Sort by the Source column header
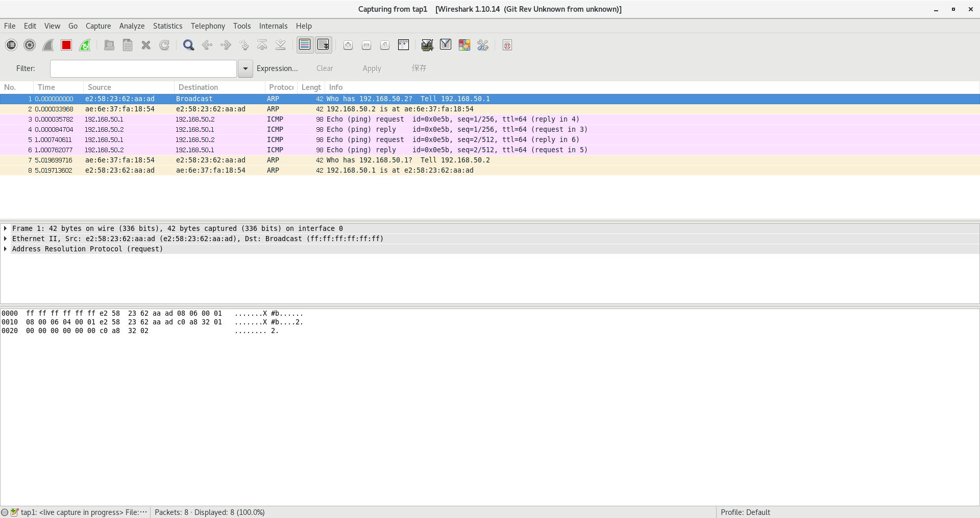The image size is (980, 518). [129, 87]
